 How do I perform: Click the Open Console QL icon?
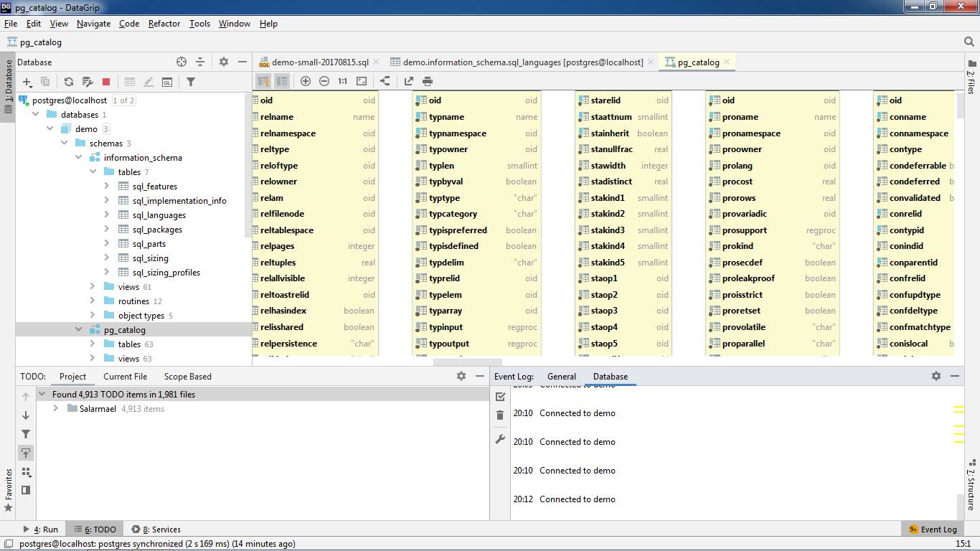coord(167,82)
